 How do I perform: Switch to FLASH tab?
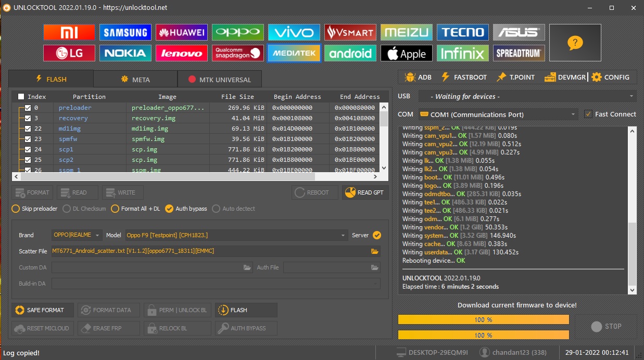point(51,79)
